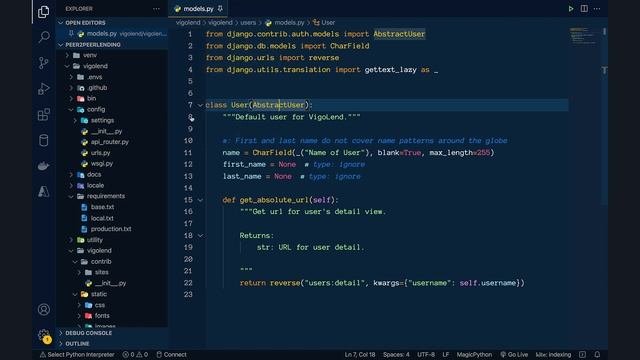640x360 pixels.
Task: Change end of line sequence LF
Action: pyautogui.click(x=446, y=354)
